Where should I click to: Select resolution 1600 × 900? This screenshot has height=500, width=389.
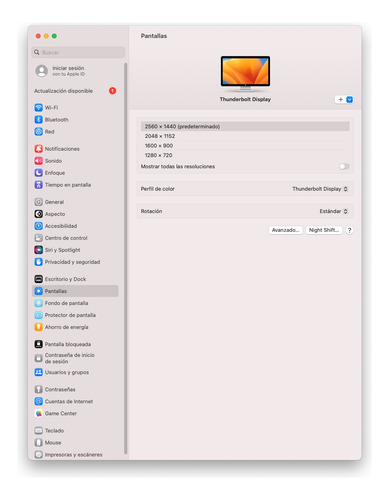[x=245, y=146]
